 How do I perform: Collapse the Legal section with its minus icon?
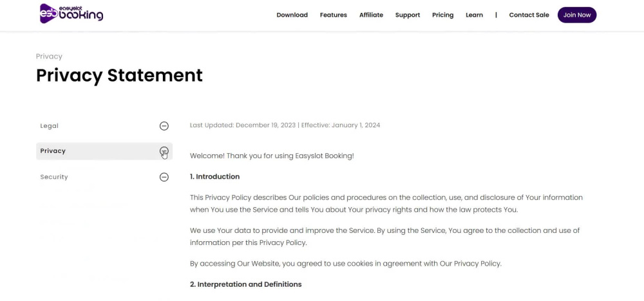164,126
